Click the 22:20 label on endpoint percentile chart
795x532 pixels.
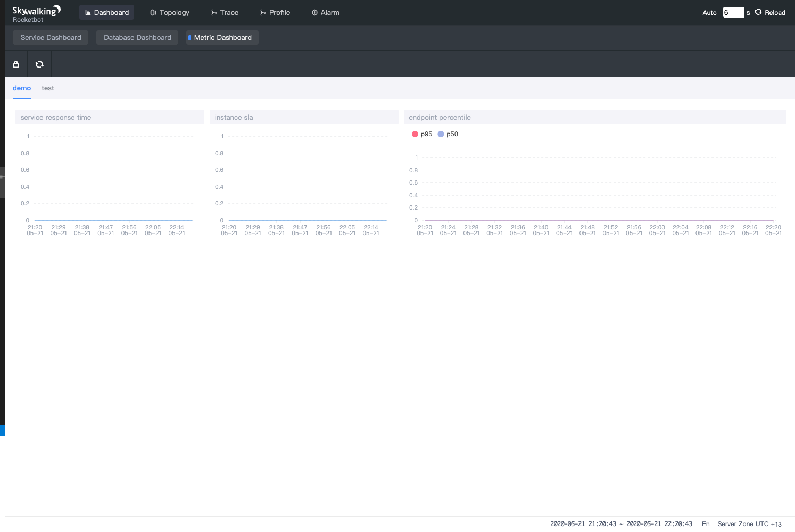click(773, 230)
